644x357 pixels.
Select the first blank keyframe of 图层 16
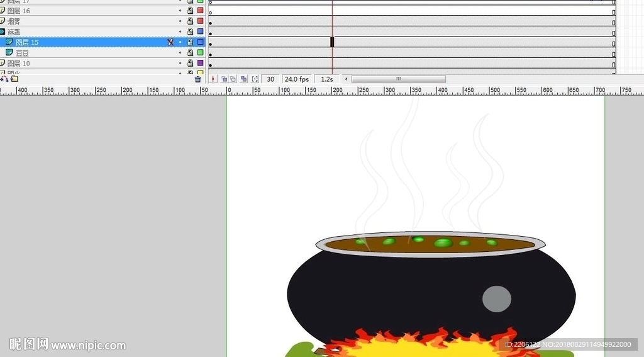pos(210,13)
